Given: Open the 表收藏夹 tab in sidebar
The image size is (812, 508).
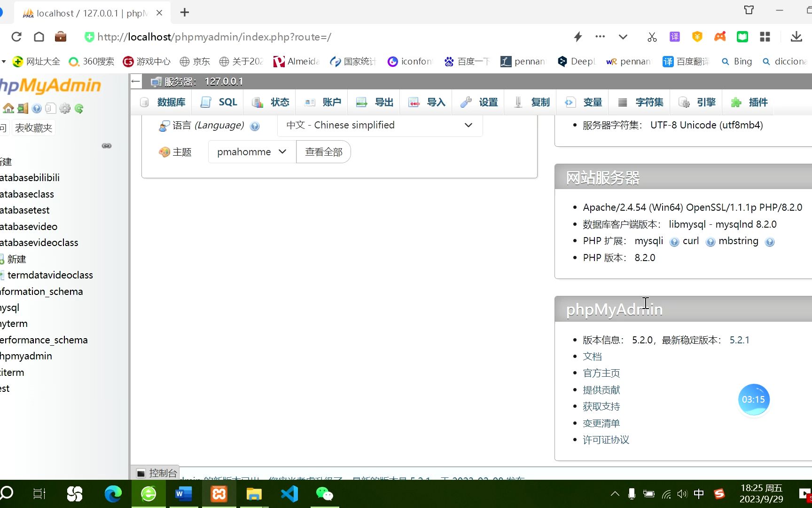Looking at the screenshot, I should point(33,128).
